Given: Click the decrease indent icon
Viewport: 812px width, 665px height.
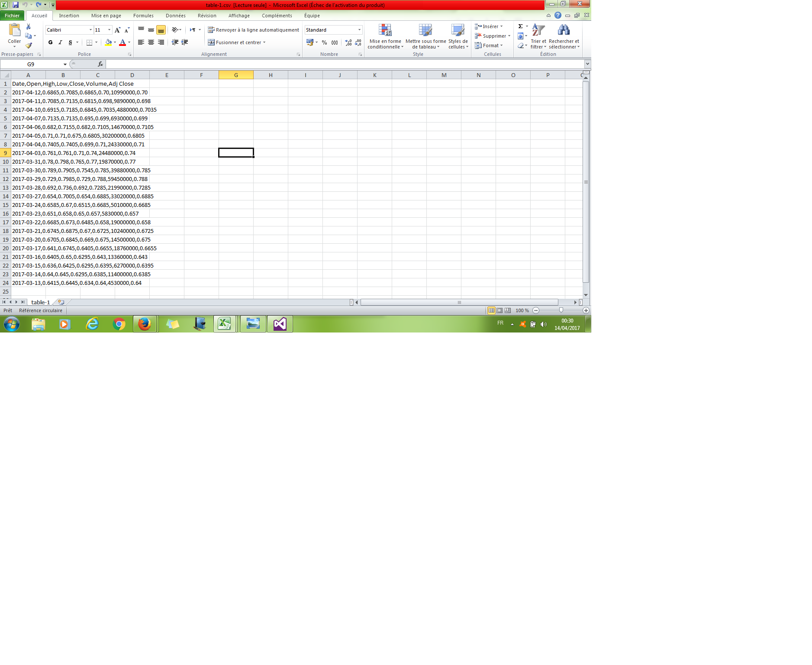Looking at the screenshot, I should 175,42.
